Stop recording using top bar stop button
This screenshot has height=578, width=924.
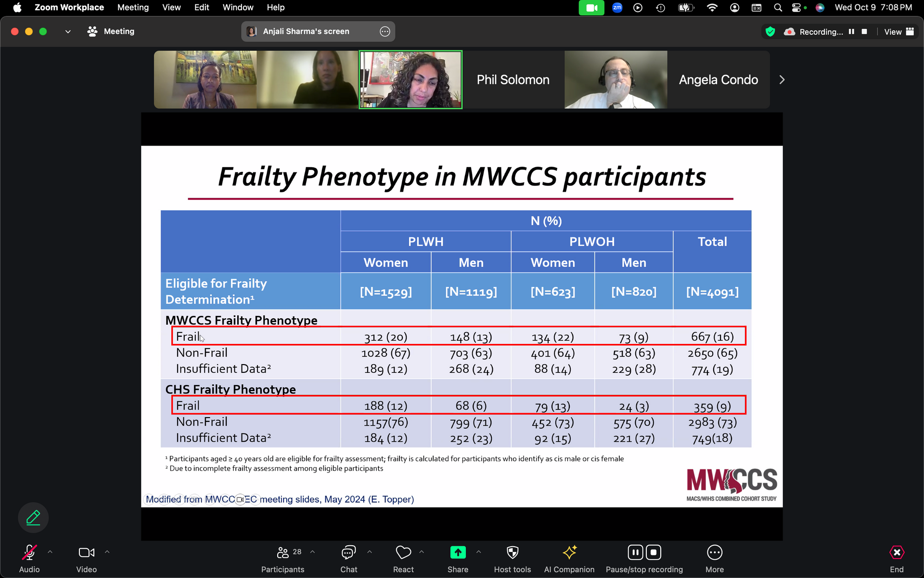click(864, 32)
